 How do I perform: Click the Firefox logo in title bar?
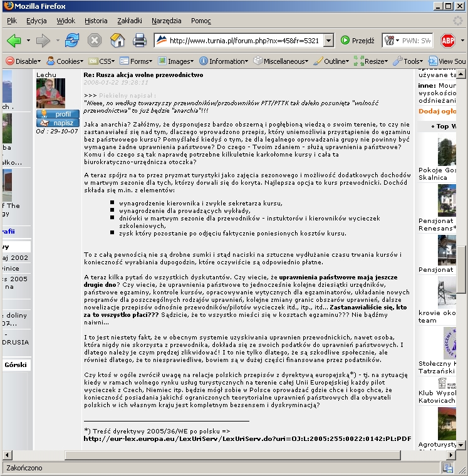(x=9, y=6)
